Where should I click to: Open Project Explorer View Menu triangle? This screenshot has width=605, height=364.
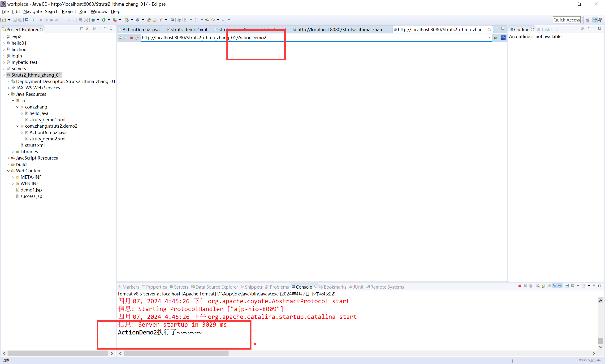point(101,28)
